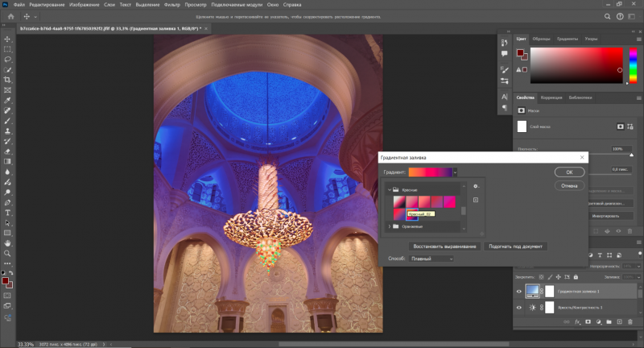Click the Восстановить выравнивание button
644x348 pixels.
444,246
